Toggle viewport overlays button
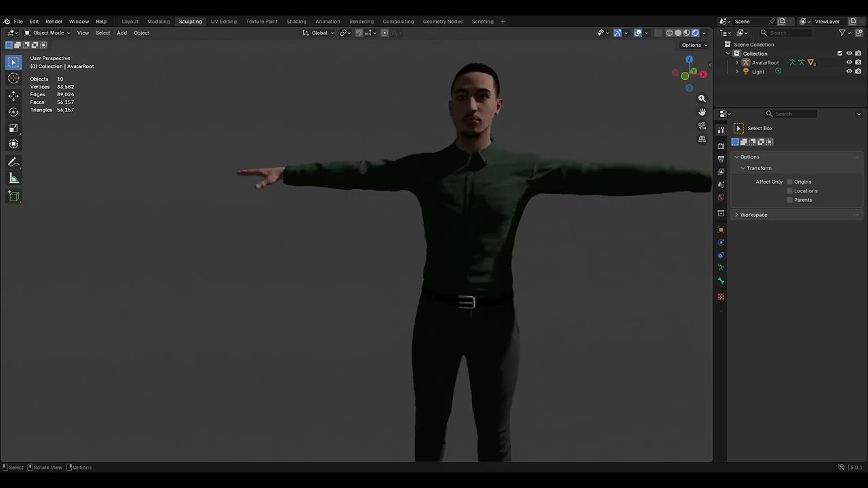This screenshot has width=868, height=488. [638, 33]
